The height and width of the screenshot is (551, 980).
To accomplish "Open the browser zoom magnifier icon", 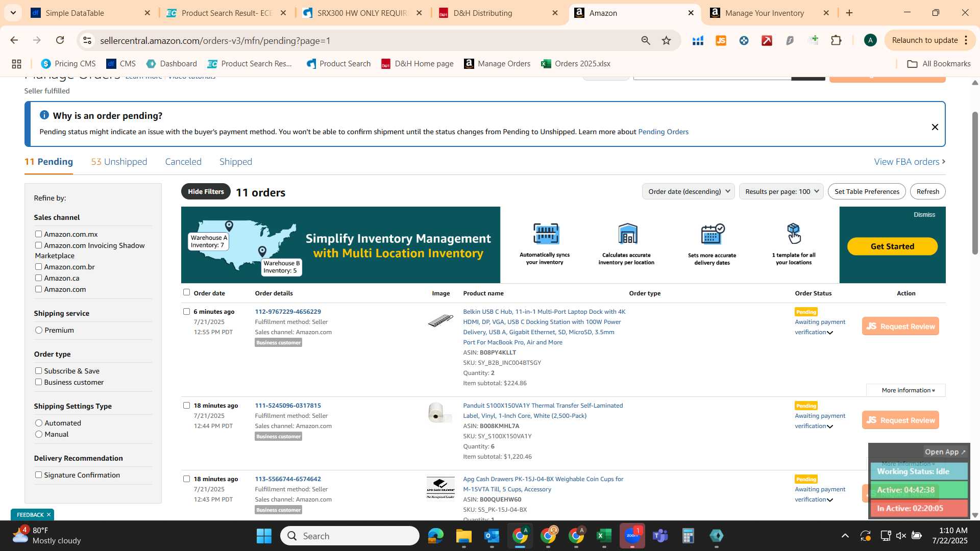I will pos(645,40).
